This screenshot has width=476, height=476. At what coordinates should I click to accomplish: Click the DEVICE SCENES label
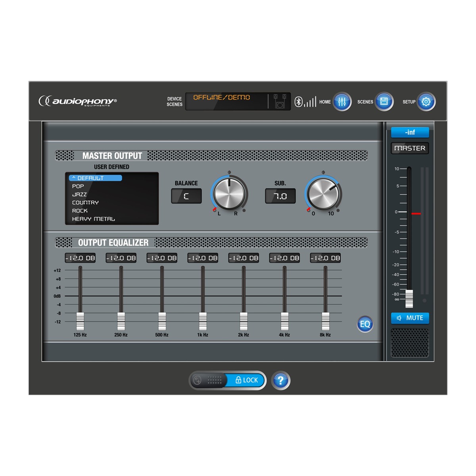(175, 102)
